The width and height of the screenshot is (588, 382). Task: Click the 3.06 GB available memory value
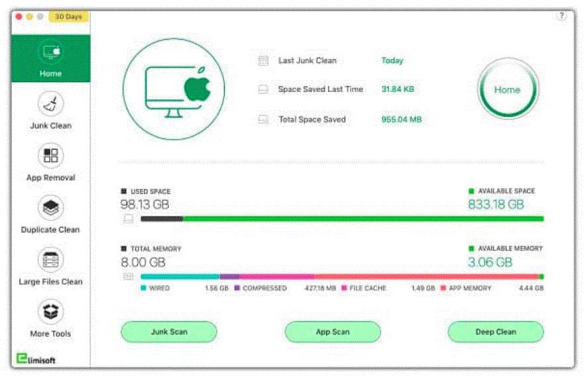(x=490, y=262)
